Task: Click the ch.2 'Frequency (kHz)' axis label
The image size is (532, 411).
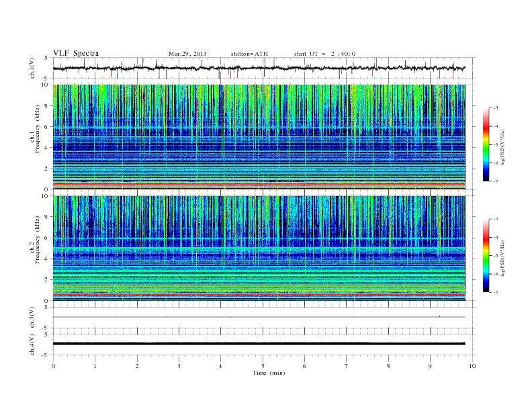Action: pos(38,240)
